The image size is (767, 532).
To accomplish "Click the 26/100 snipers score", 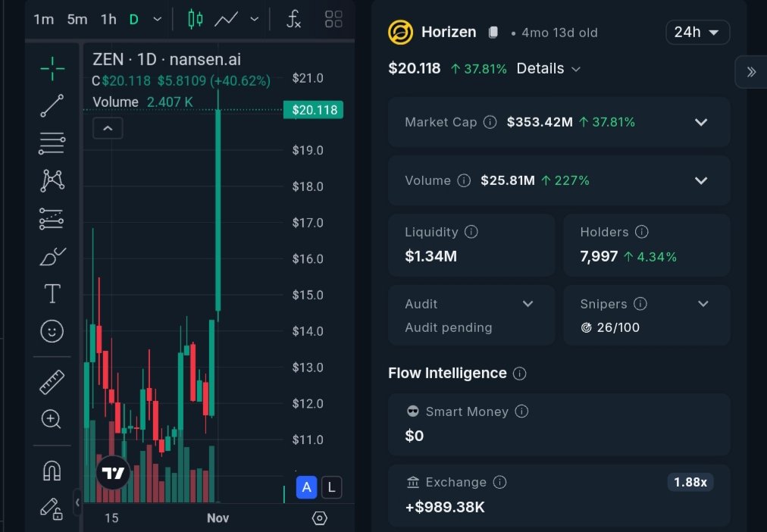I will [x=618, y=327].
